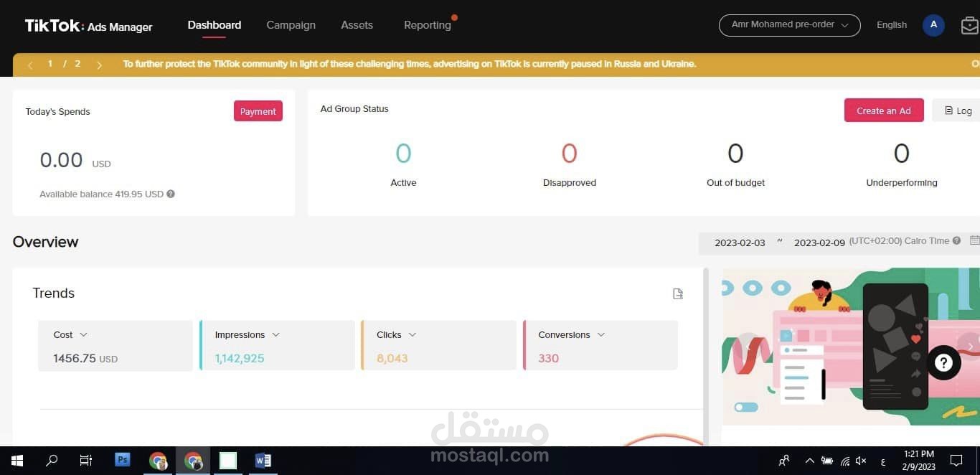Click the input language indicator in tray

882,461
